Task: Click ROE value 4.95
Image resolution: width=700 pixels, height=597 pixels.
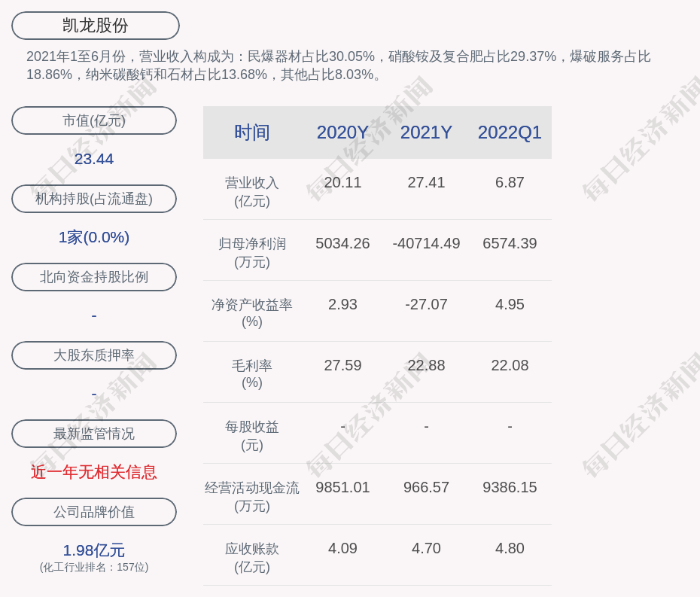Action: point(510,305)
